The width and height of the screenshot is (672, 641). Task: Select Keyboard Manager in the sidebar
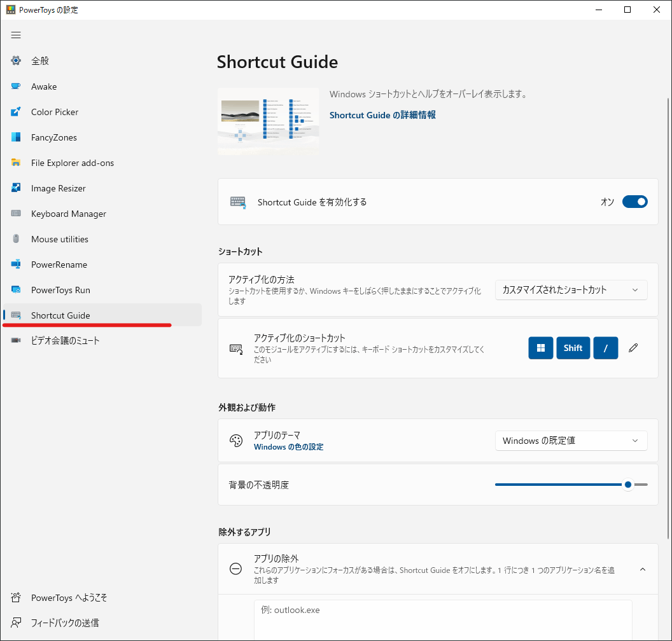click(x=102, y=213)
